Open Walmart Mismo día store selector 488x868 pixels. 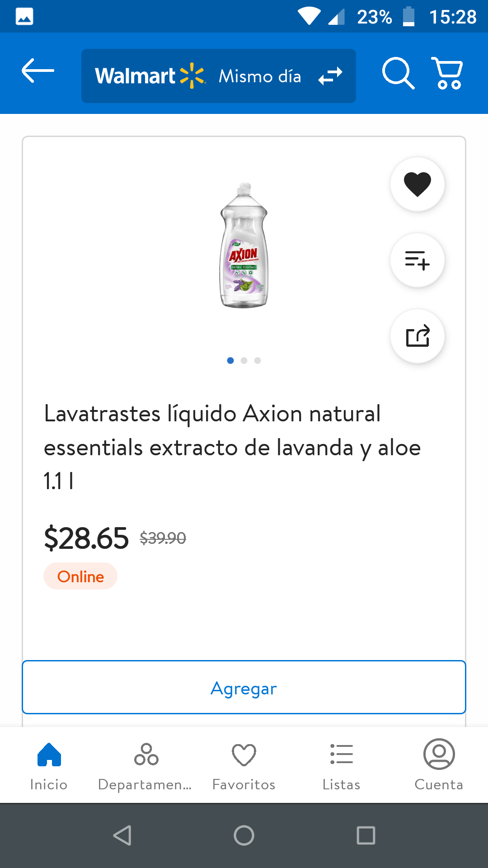pos(219,76)
